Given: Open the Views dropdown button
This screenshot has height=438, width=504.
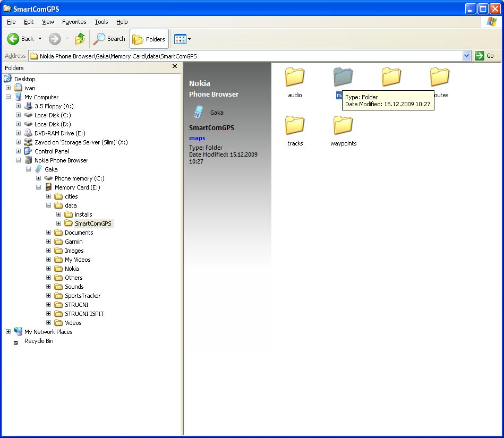Looking at the screenshot, I should coord(182,39).
